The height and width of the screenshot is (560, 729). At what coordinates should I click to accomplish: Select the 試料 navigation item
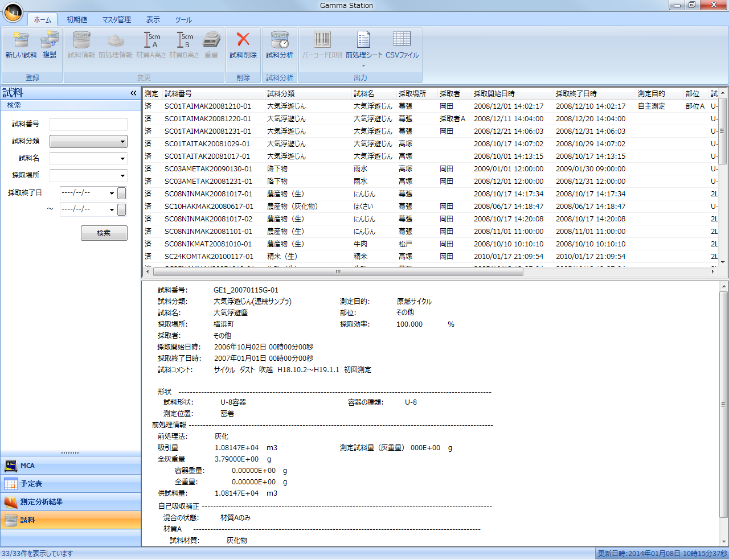(x=71, y=520)
